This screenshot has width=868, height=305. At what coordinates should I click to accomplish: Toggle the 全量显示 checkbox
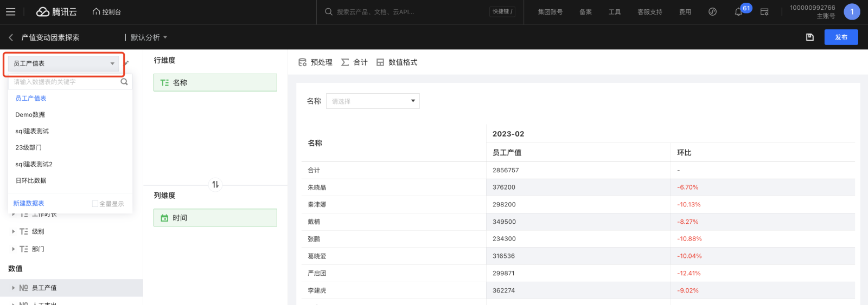coord(95,204)
